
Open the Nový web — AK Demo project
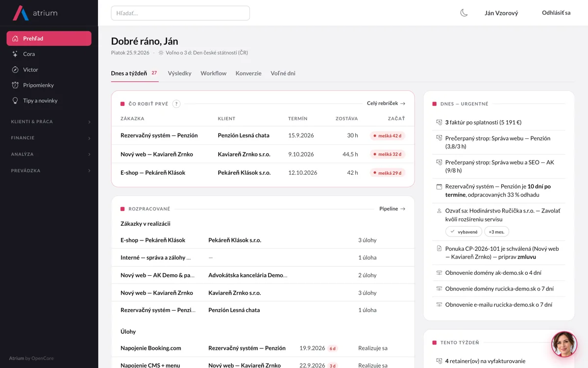[263, 275]
